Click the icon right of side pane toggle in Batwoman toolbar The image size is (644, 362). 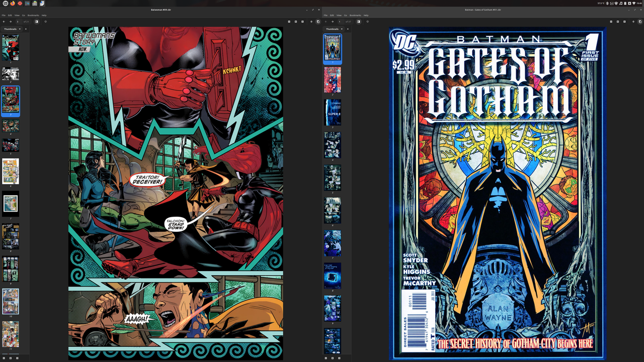pos(45,22)
